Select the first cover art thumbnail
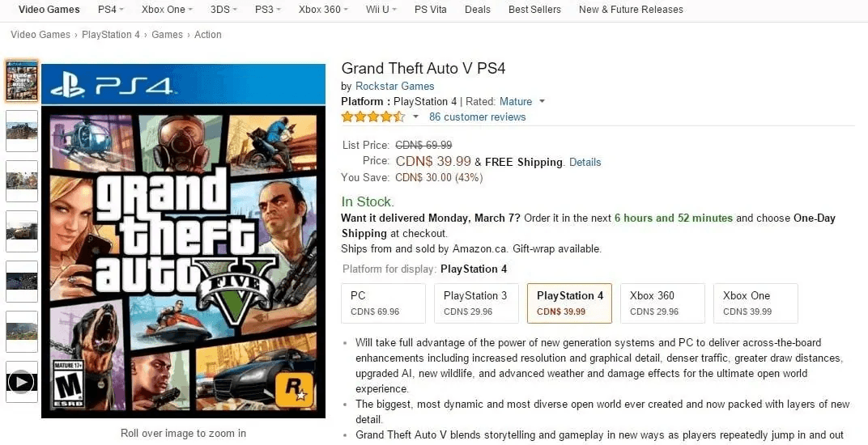The width and height of the screenshot is (868, 445). tap(22, 81)
